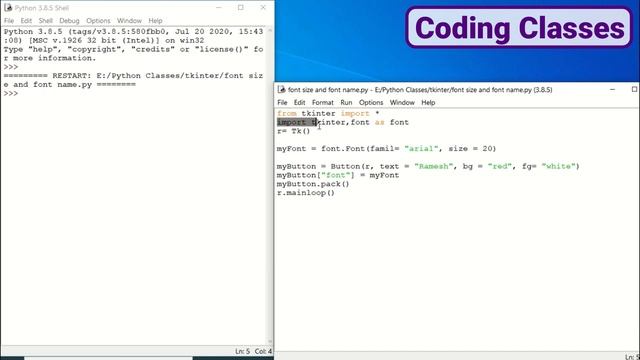Maximize the font size editor window
Viewport: 640px width, 360px height.
click(x=634, y=89)
